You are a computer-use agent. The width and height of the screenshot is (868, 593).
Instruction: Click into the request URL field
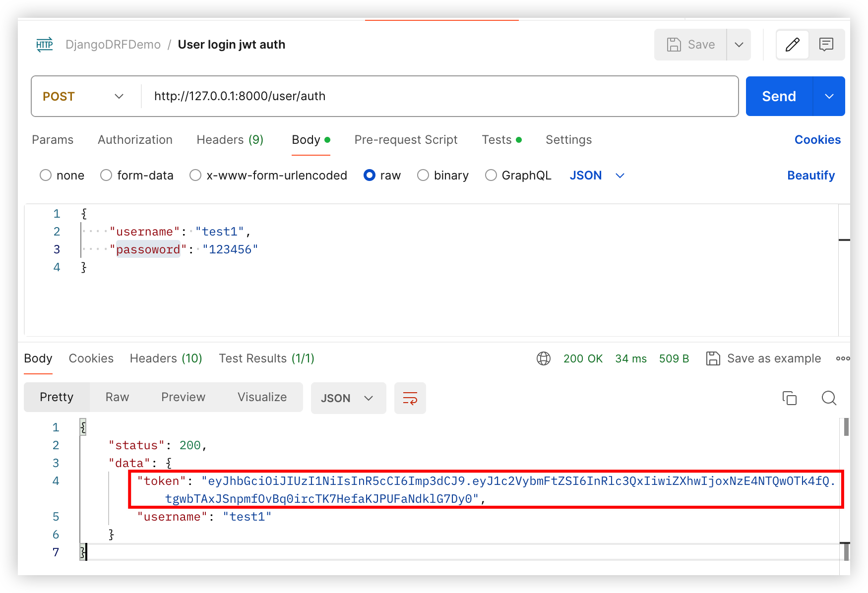pos(436,96)
